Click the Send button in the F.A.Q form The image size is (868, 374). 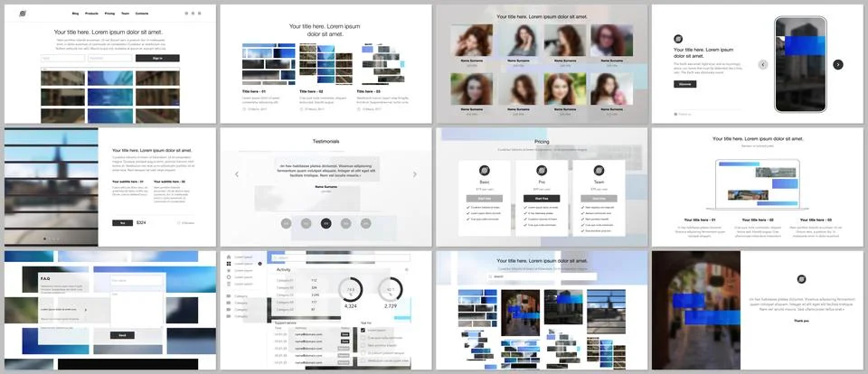(122, 335)
